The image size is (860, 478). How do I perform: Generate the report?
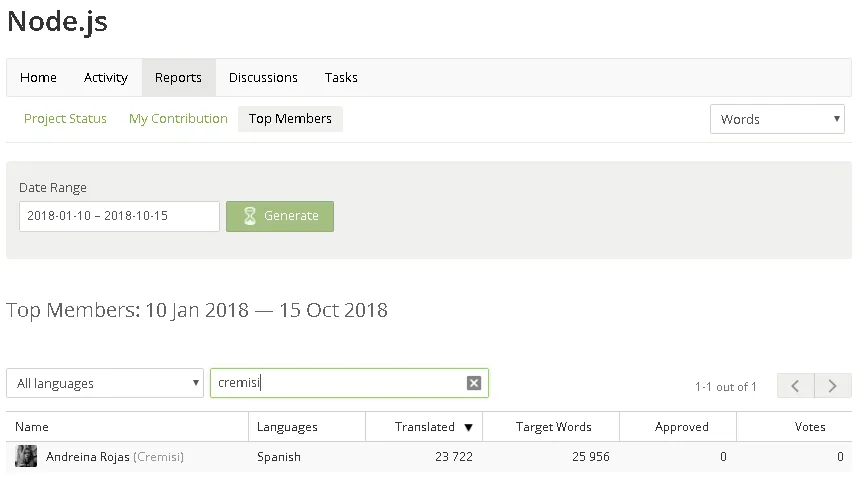280,216
